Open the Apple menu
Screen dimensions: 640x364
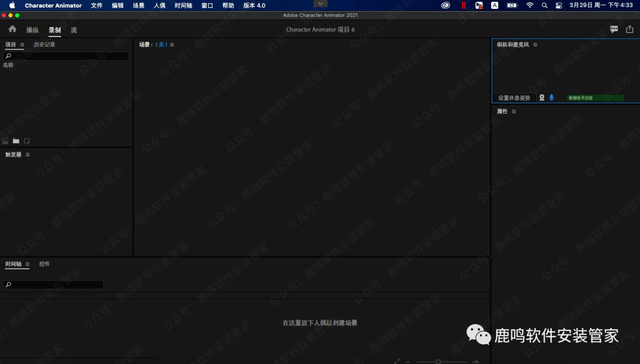click(x=12, y=5)
